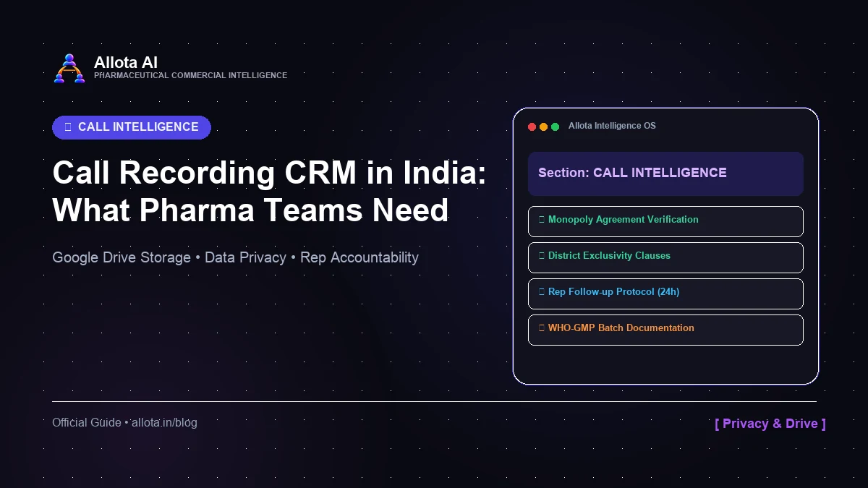
Task: Click the Allota Intelligence OS window title
Action: 612,126
